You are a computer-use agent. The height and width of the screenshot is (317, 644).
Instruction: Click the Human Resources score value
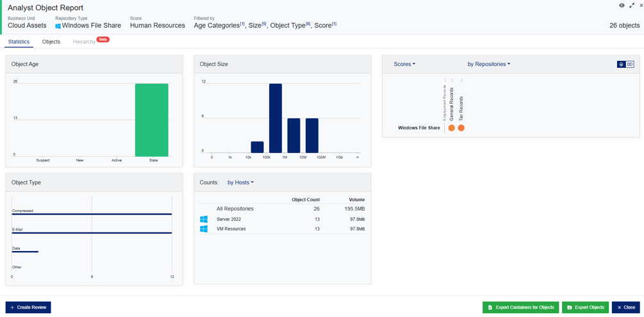point(157,26)
